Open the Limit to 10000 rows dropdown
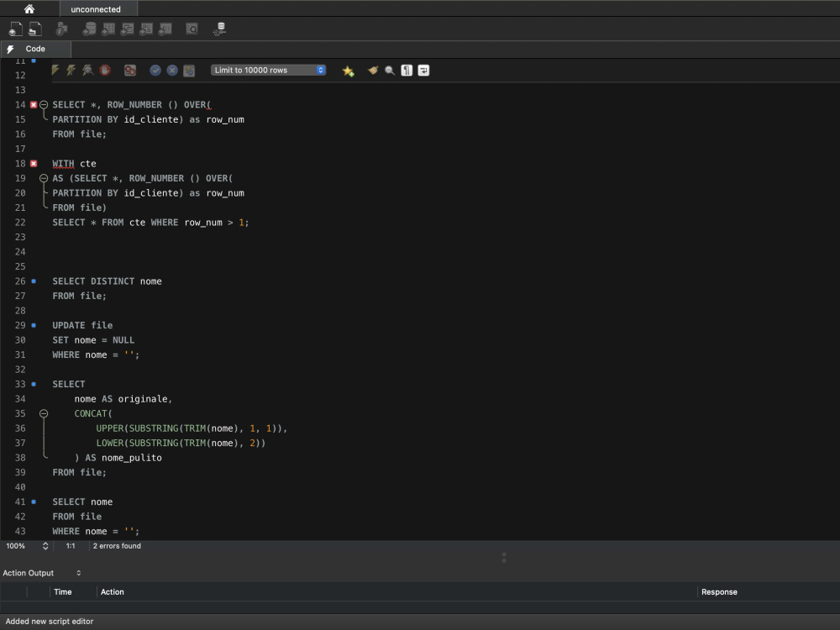The width and height of the screenshot is (840, 630). (x=269, y=71)
